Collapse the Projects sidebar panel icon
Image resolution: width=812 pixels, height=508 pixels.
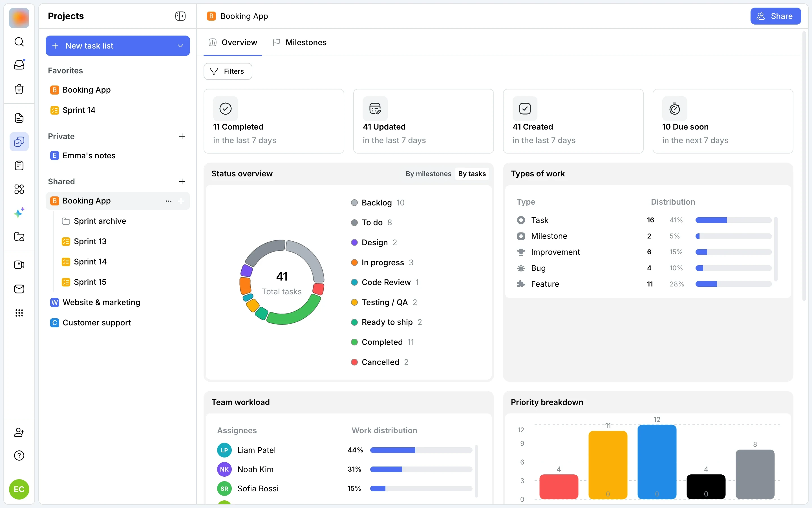click(180, 16)
